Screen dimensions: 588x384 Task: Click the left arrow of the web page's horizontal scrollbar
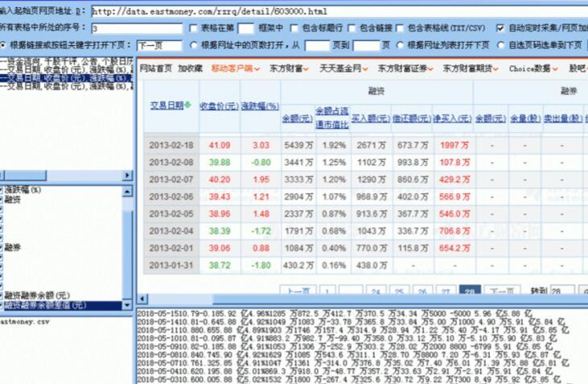(141, 299)
